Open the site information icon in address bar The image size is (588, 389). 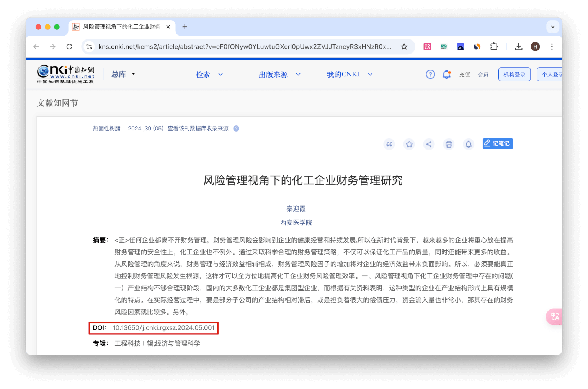[x=89, y=47]
